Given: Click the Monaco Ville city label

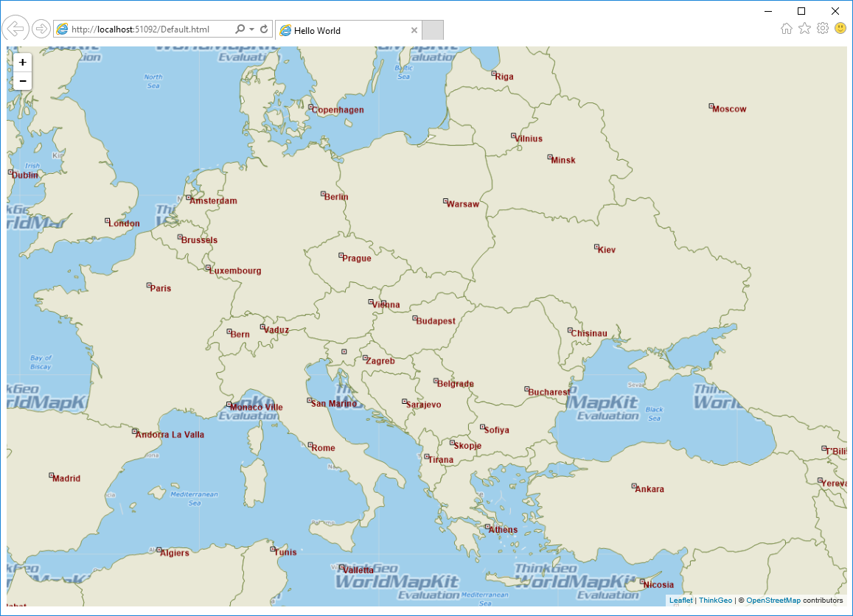Looking at the screenshot, I should [x=257, y=407].
